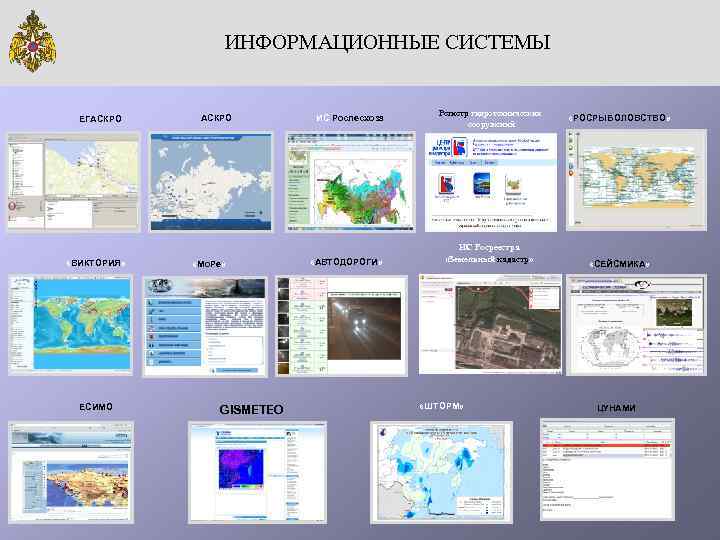Click the ЕСИМО label
This screenshot has width=720, height=540.
pos(96,407)
